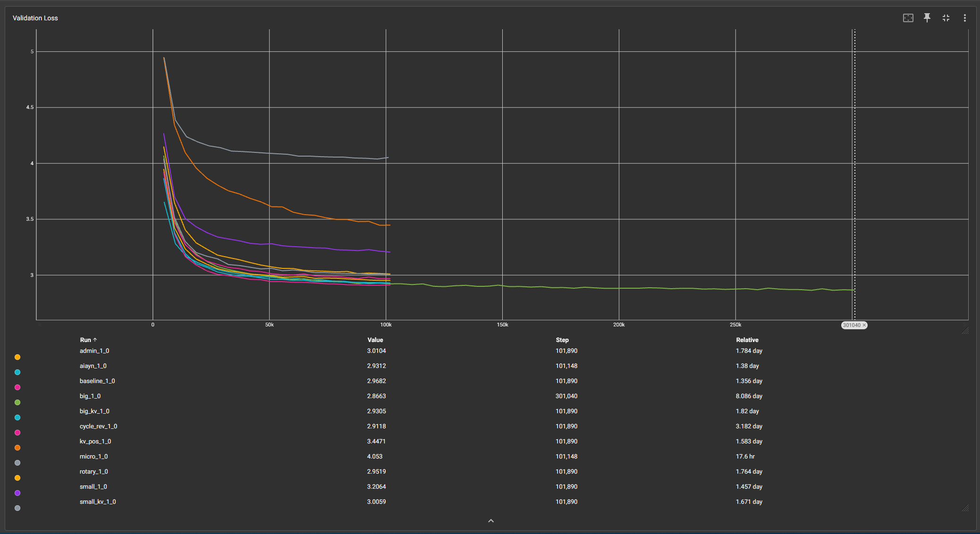
Task: Click the Validation Loss card title
Action: pos(35,18)
